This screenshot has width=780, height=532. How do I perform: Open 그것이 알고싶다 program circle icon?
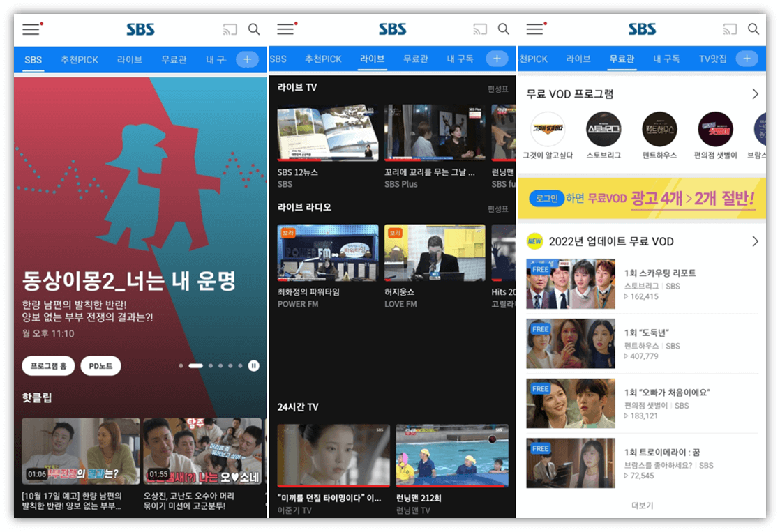[548, 129]
